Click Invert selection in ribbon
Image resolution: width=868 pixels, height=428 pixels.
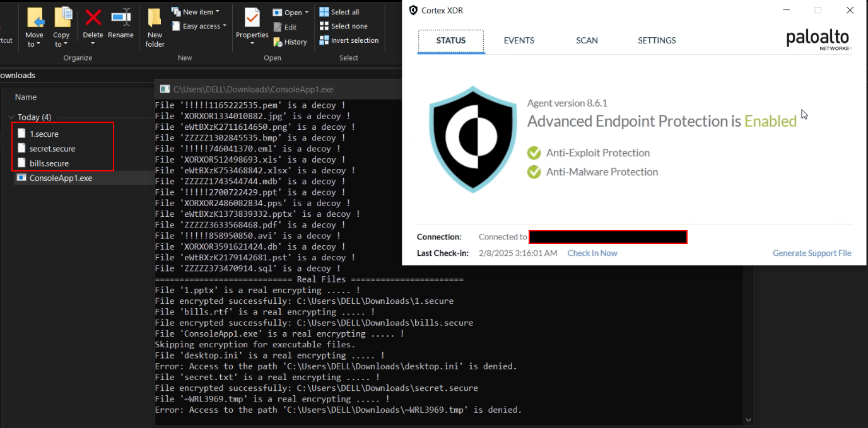349,40
